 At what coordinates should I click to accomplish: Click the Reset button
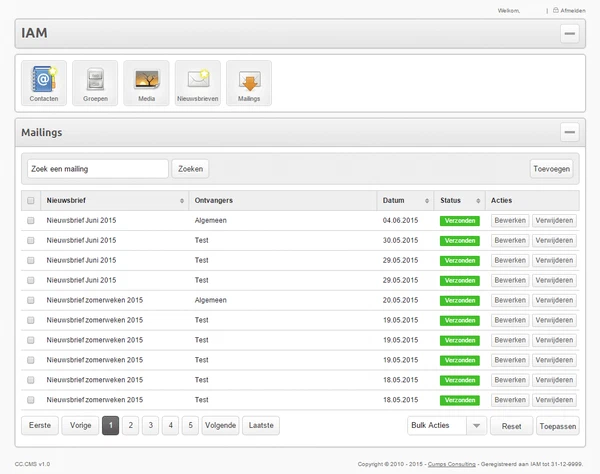point(511,426)
